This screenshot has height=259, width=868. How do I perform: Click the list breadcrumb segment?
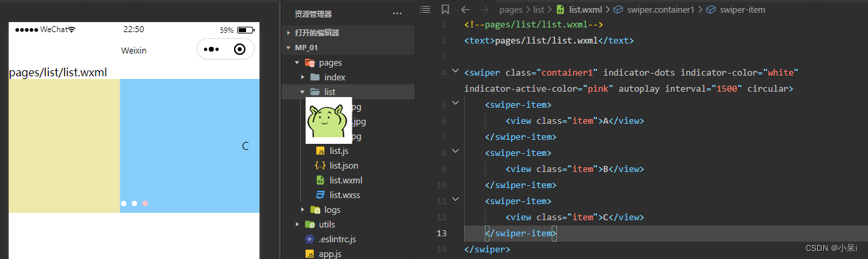point(539,9)
